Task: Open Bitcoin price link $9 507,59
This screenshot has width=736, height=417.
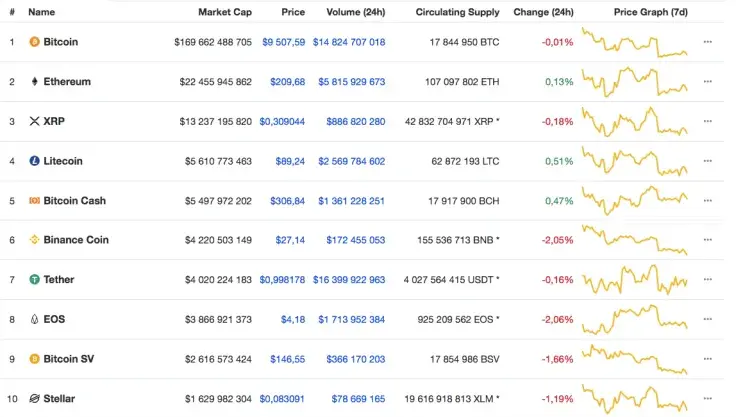Action: (283, 42)
